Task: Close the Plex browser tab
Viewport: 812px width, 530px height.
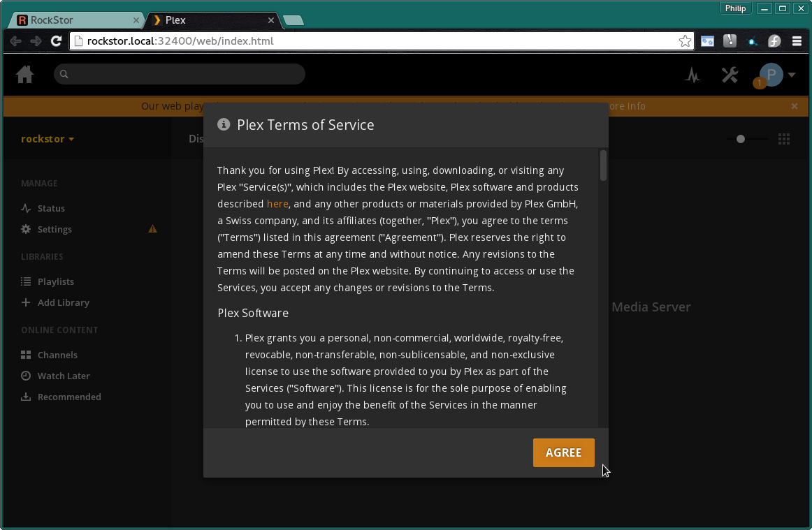Action: point(271,20)
